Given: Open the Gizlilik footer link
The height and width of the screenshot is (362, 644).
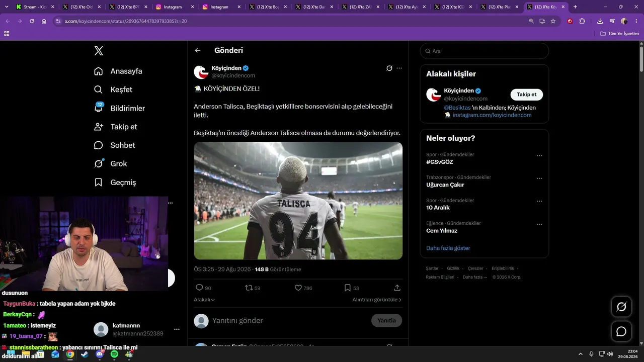Looking at the screenshot, I should [453, 268].
